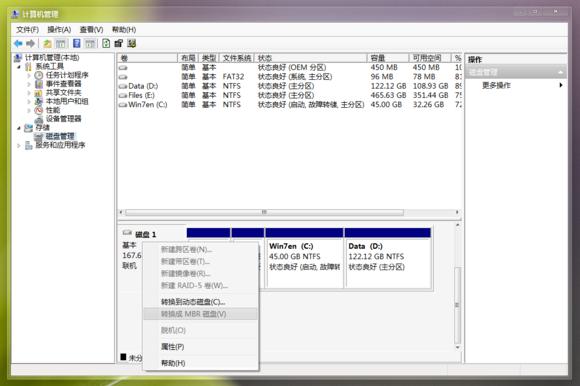The width and height of the screenshot is (580, 386).
Task: Collapse the 系统工具 tree node
Action: coord(19,67)
